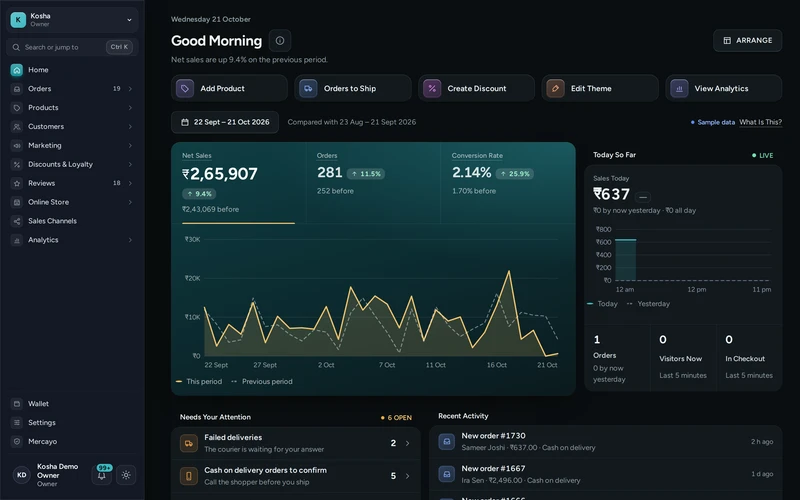The image size is (800, 500).
Task: Click the Today sales bar in the chart
Action: pos(626,260)
